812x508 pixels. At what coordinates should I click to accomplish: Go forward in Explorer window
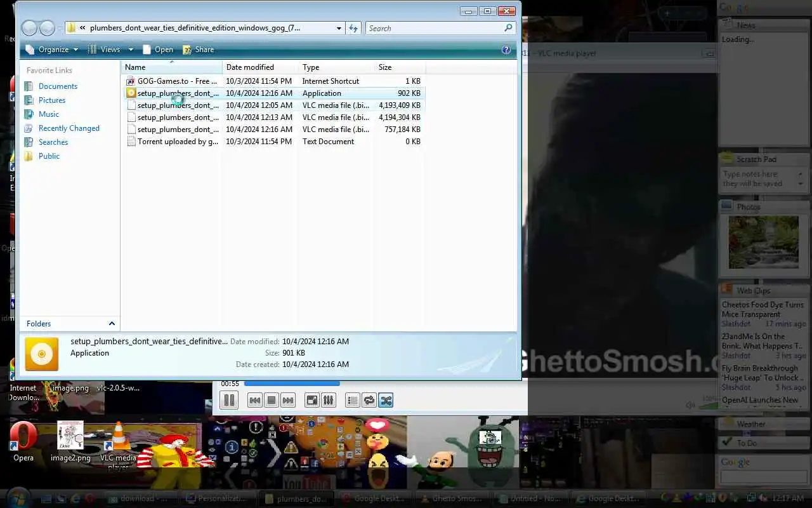(47, 28)
